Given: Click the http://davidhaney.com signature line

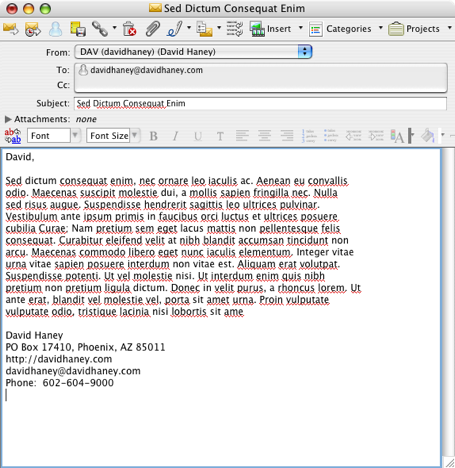Looking at the screenshot, I should (59, 359).
